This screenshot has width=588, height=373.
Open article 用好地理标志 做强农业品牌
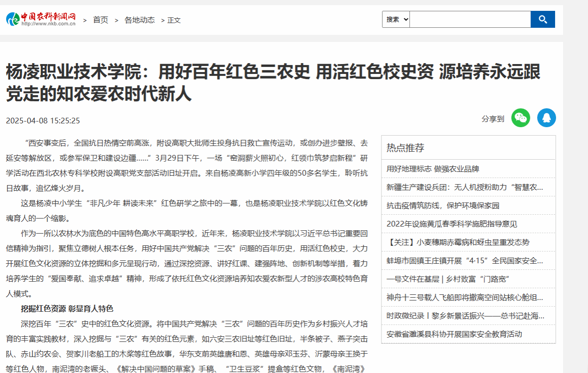pyautogui.click(x=432, y=169)
